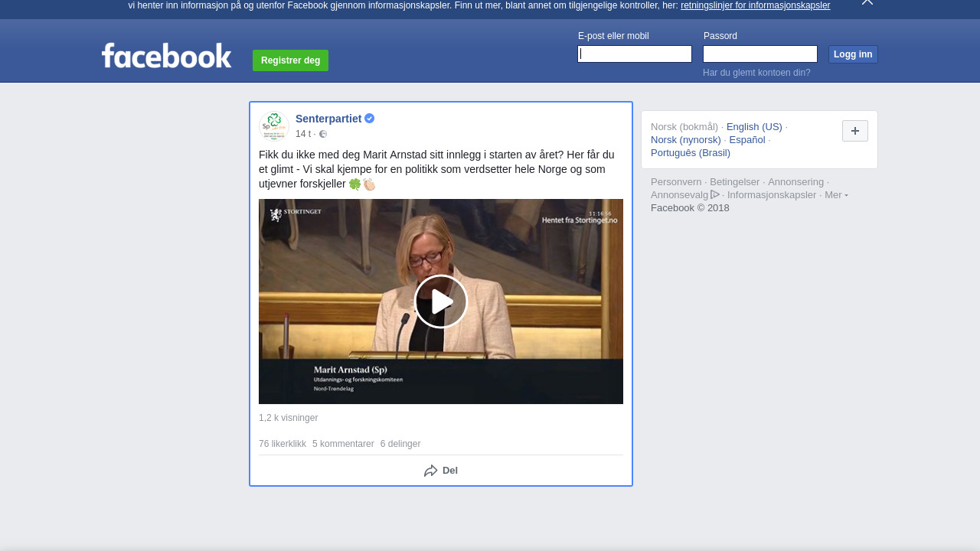Focus the E-post eller mobil field

pos(635,54)
